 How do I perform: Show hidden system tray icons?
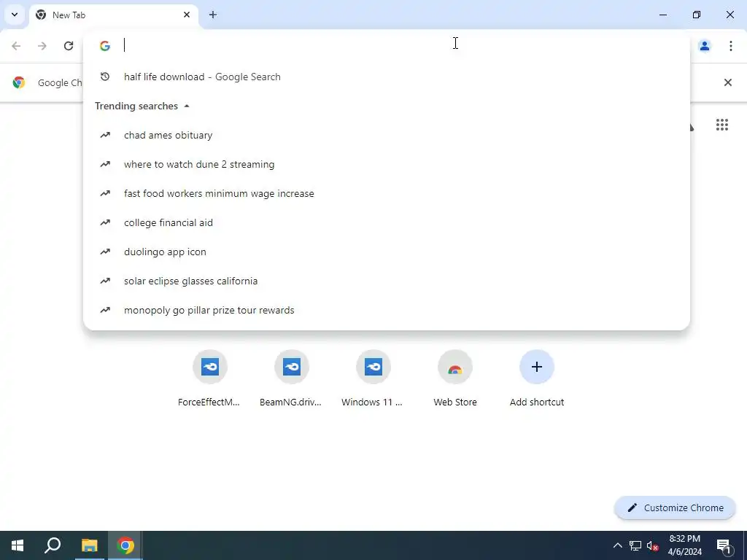[x=617, y=545]
